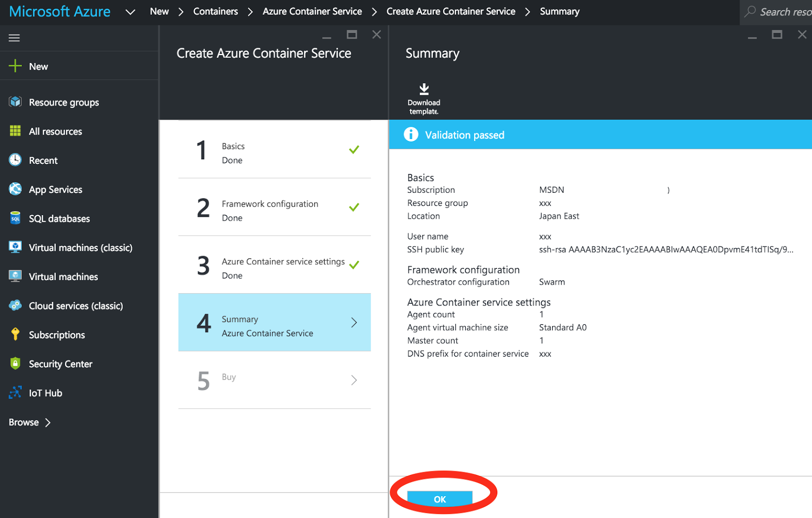812x518 pixels.
Task: Maximize the Summary blade
Action: click(777, 34)
